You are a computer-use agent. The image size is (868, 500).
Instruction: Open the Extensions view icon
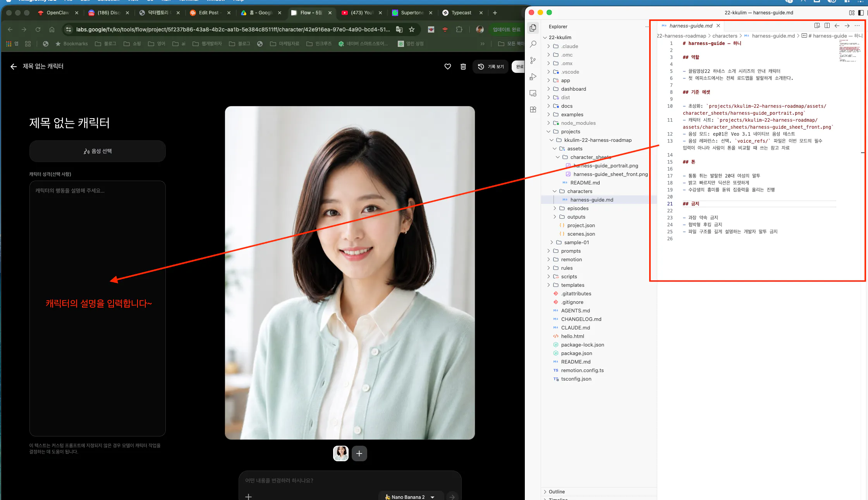coord(533,110)
